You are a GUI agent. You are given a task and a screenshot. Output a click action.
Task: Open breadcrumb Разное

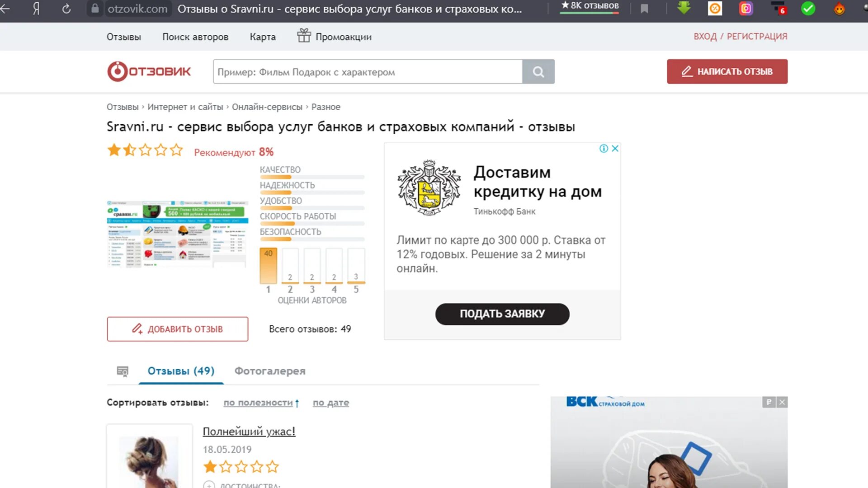pyautogui.click(x=325, y=107)
